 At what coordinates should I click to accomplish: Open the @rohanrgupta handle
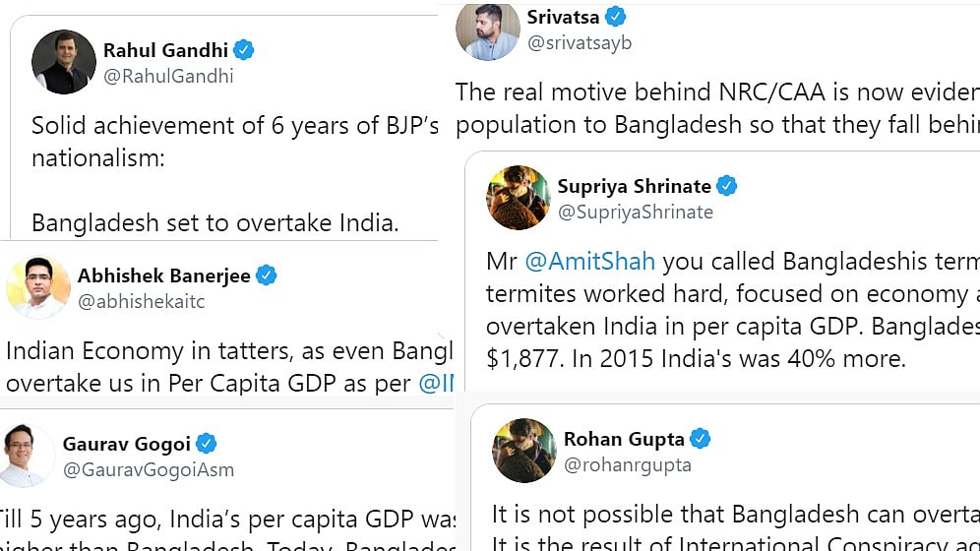[628, 464]
